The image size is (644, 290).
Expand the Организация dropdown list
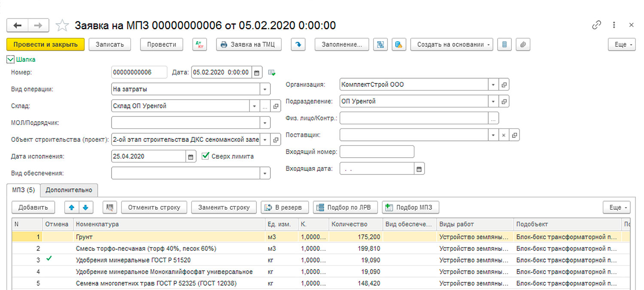[493, 85]
